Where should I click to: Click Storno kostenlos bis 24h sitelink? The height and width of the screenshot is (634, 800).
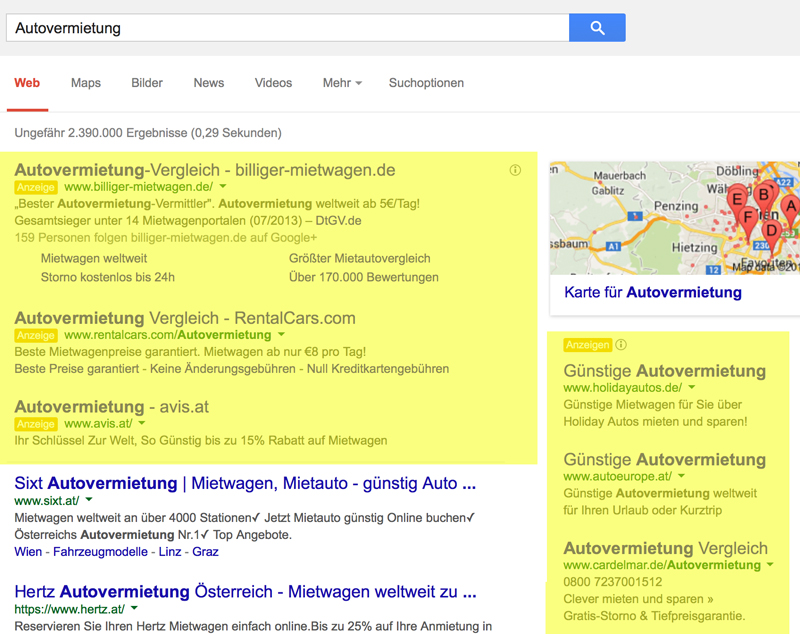[108, 277]
